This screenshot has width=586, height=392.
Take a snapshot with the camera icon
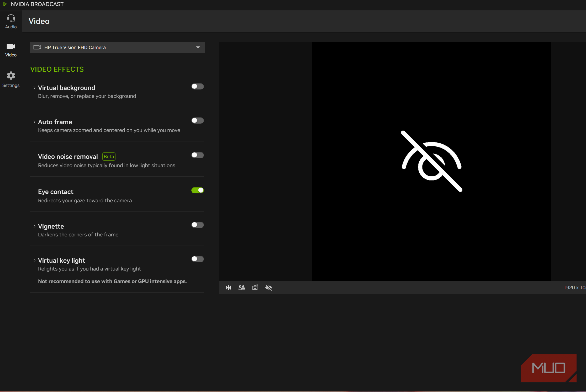255,287
